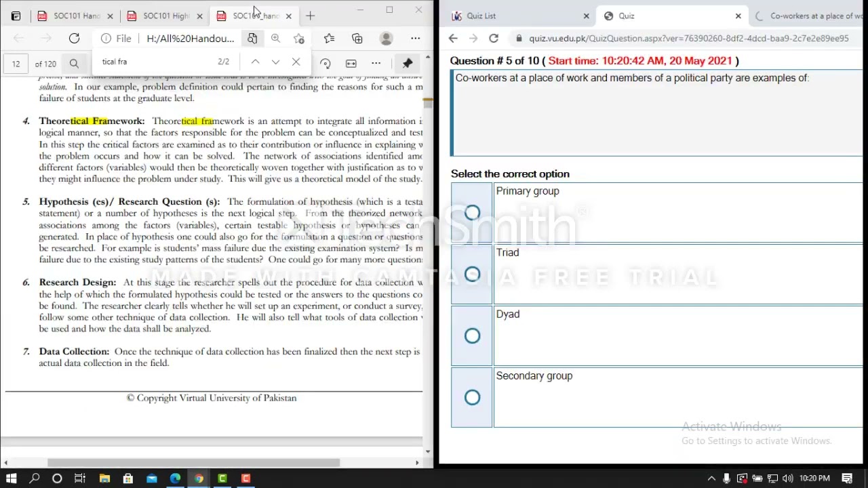Click the Edge address bar with H:/All%20Handou path
Screen dimensions: 868x488
coord(190,39)
